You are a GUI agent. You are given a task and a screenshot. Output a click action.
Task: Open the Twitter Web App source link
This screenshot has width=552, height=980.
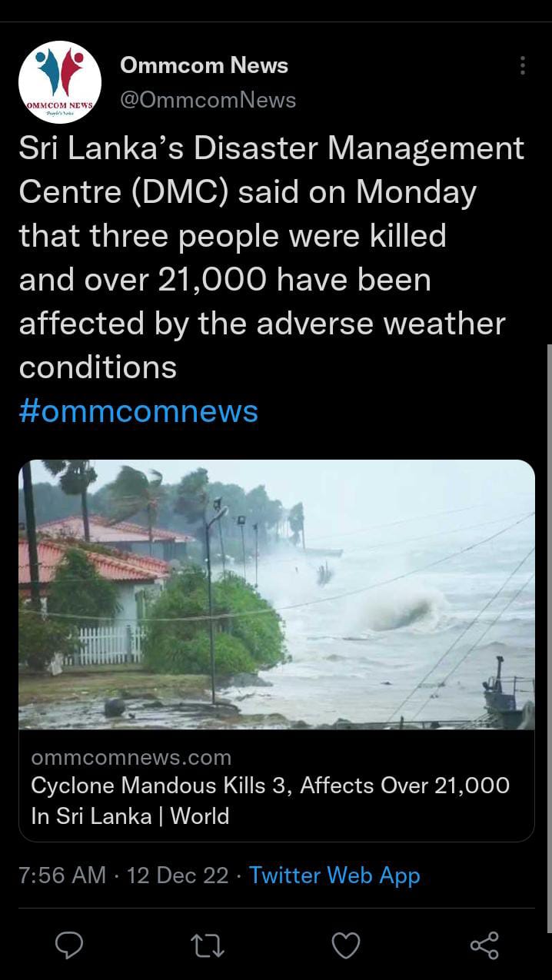(x=334, y=875)
